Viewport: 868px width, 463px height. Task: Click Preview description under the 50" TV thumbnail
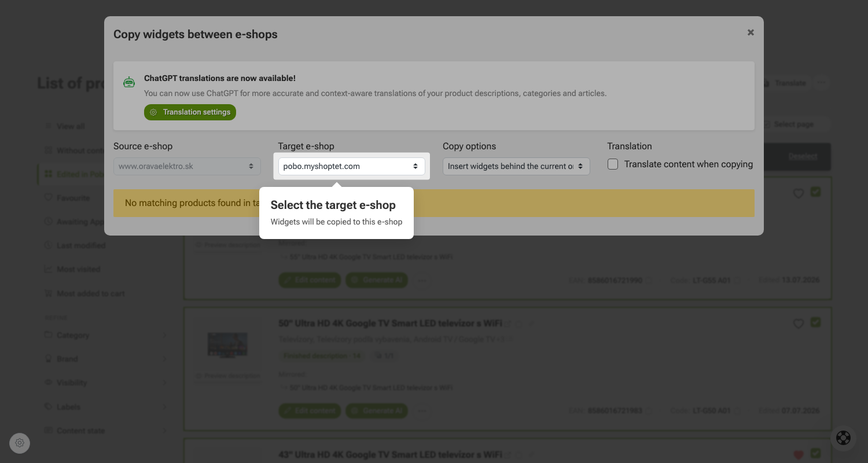click(227, 376)
